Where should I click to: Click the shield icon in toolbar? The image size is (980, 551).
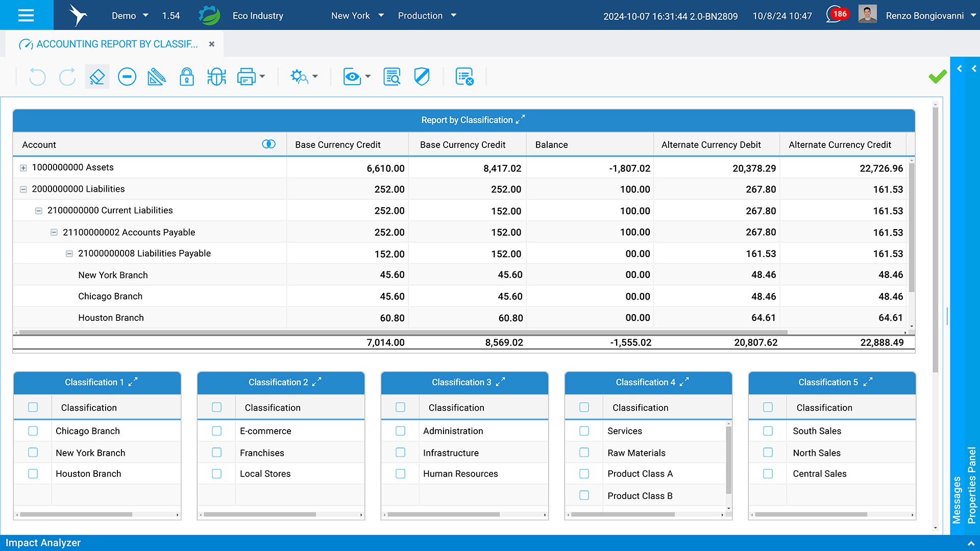pos(422,77)
